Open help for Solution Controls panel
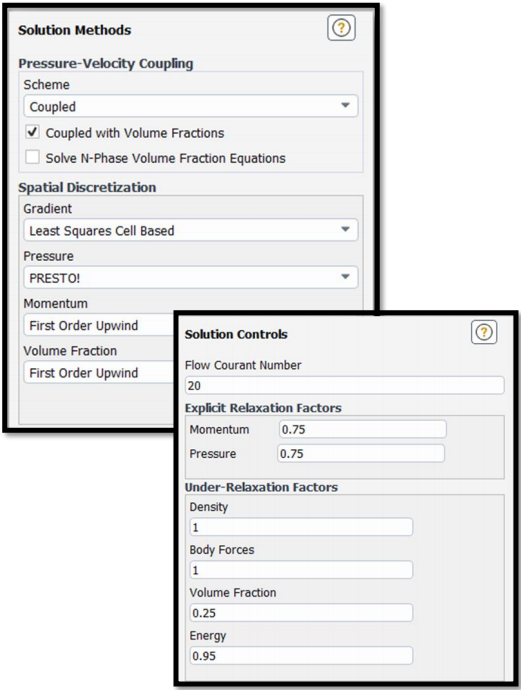 click(x=484, y=332)
